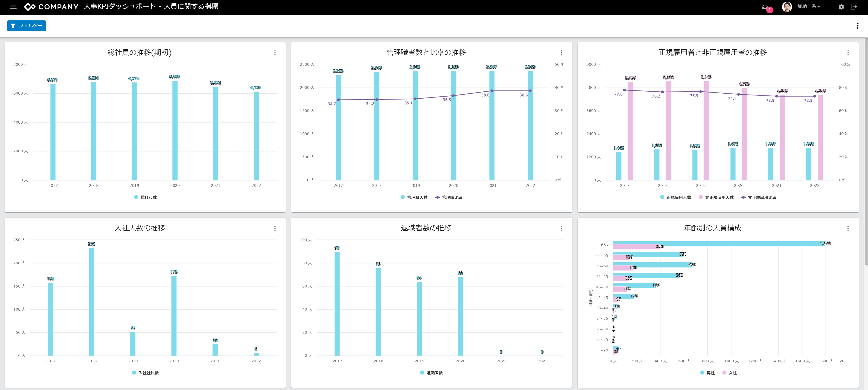Open options menu for 年齢別の人員構成 chart
The height and width of the screenshot is (390, 868).
848,228
